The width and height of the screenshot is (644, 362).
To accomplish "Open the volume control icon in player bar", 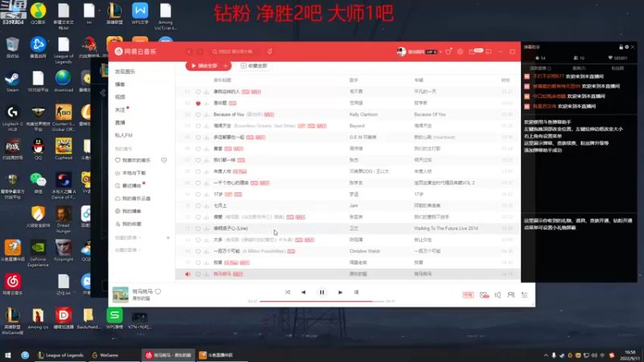I will pos(497,294).
